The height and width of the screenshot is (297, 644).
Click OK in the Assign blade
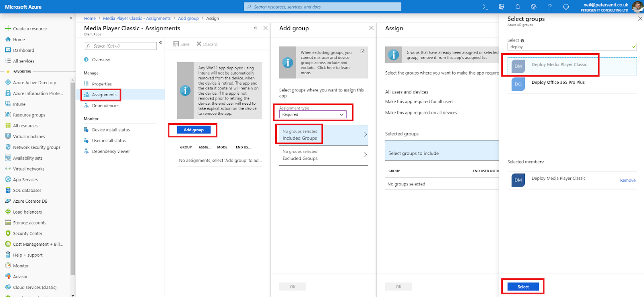(398, 287)
